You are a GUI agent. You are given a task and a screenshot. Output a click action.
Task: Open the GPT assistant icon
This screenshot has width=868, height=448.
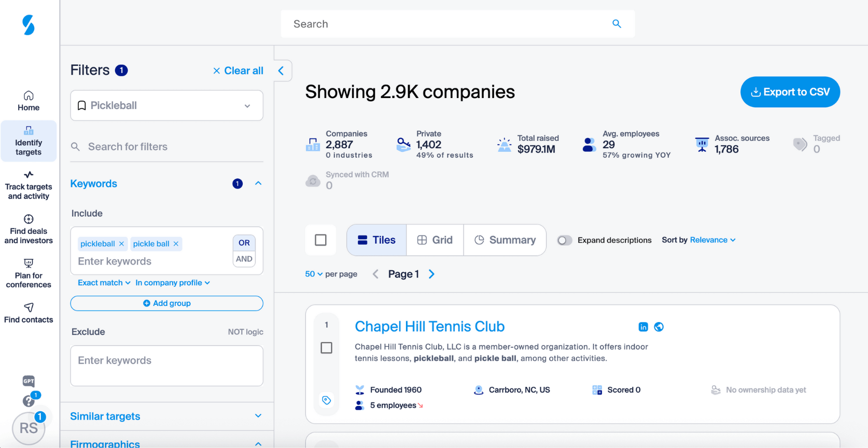click(x=29, y=381)
